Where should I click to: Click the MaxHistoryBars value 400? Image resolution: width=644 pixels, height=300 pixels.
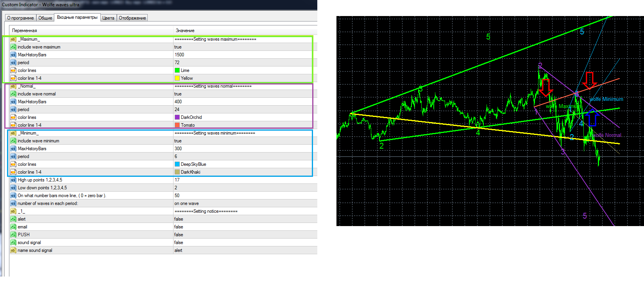click(178, 102)
